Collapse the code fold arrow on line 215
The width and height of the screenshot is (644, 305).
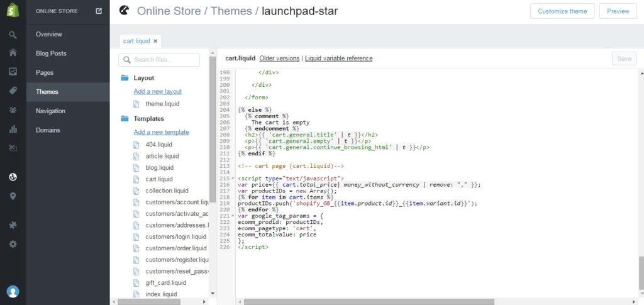pos(233,179)
